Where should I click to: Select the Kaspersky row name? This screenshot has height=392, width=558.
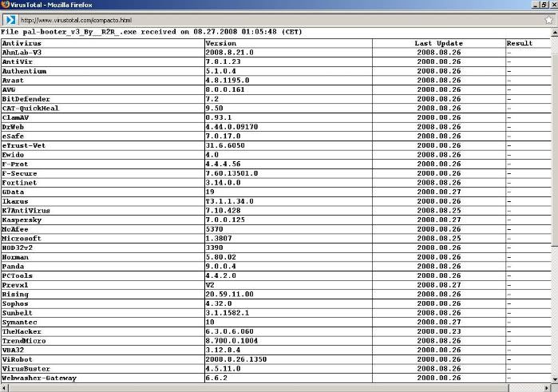(22, 220)
